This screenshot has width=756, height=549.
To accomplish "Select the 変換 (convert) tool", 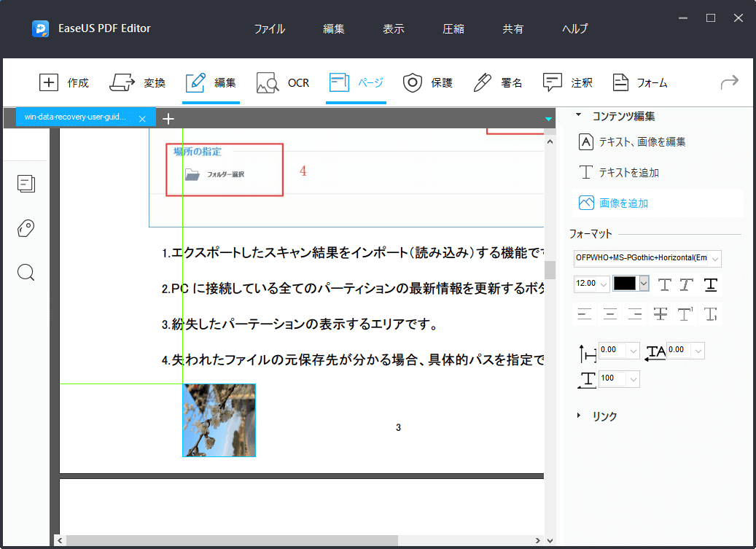I will (138, 82).
